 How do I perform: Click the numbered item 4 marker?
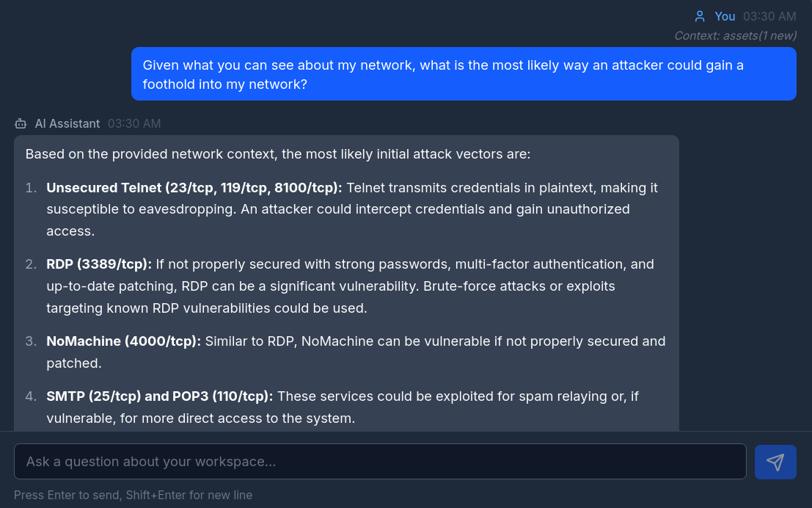pos(30,396)
